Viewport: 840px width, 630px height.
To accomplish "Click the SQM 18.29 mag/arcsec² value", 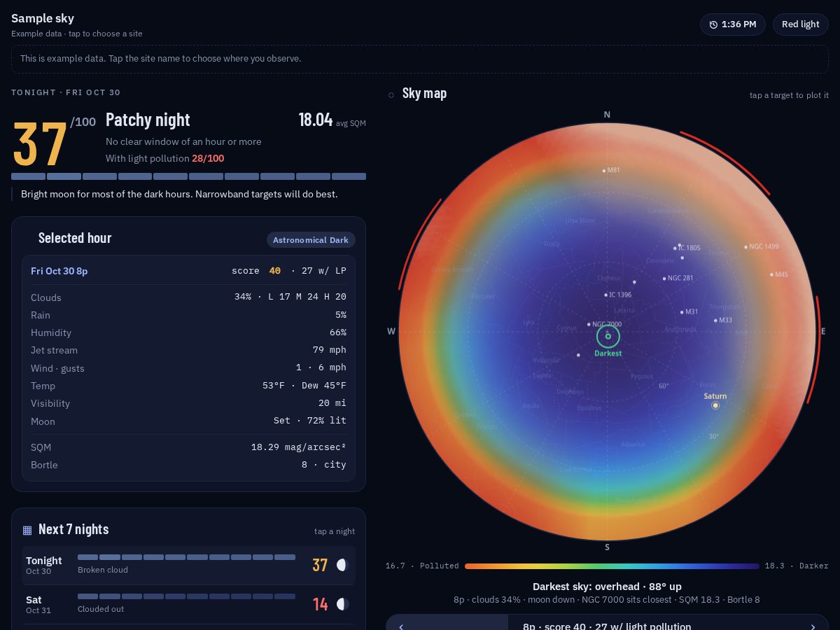I will [299, 447].
